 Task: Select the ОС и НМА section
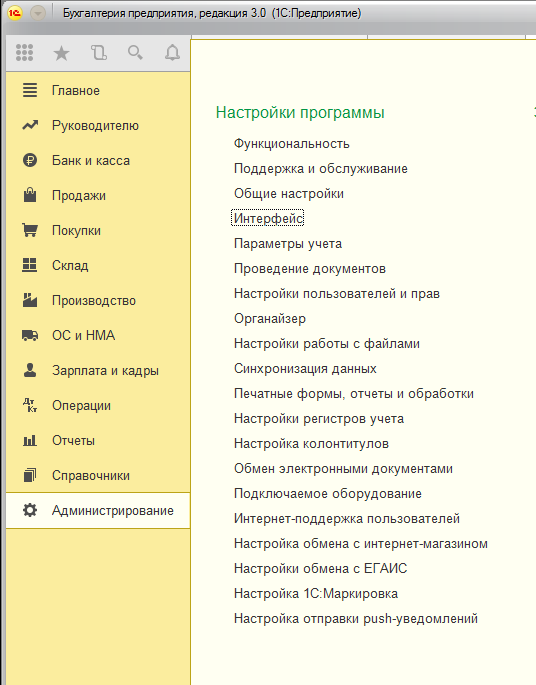(98, 335)
